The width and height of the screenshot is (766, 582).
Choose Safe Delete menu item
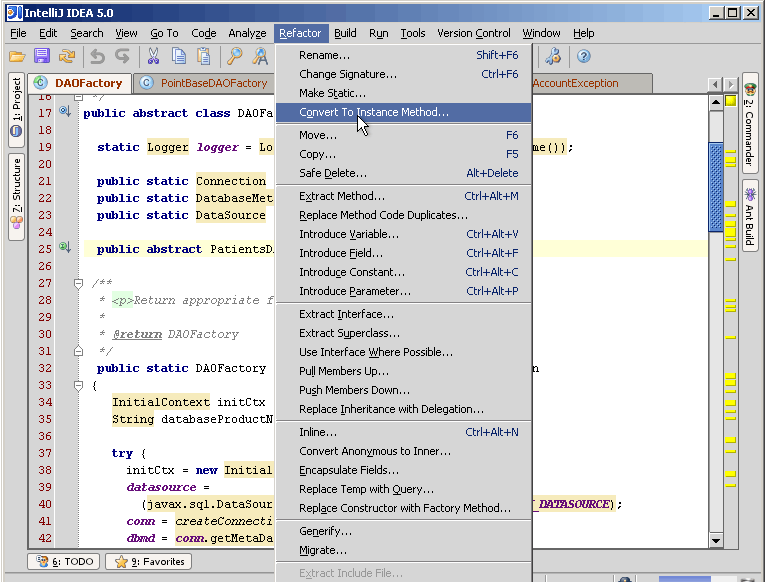[404, 173]
